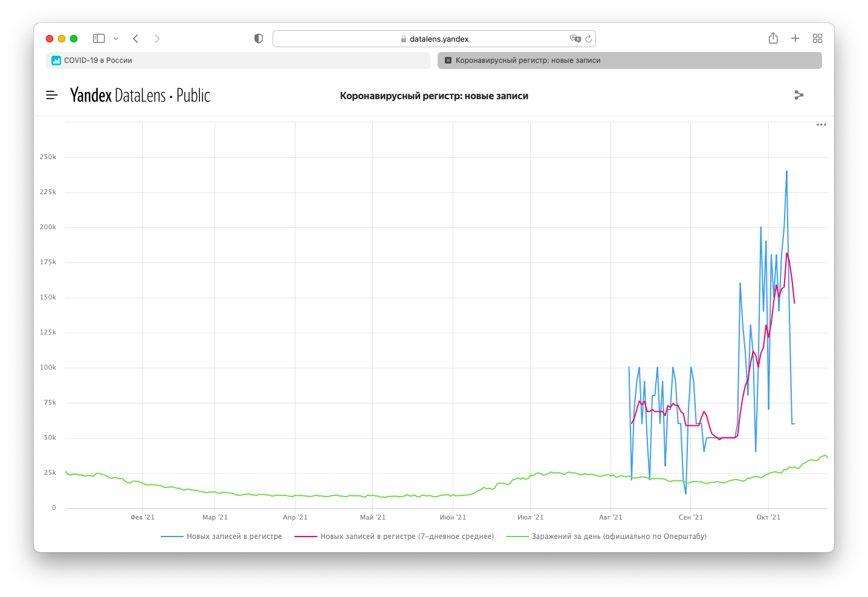Translate page using address bar icon
868x597 pixels.
click(x=575, y=39)
